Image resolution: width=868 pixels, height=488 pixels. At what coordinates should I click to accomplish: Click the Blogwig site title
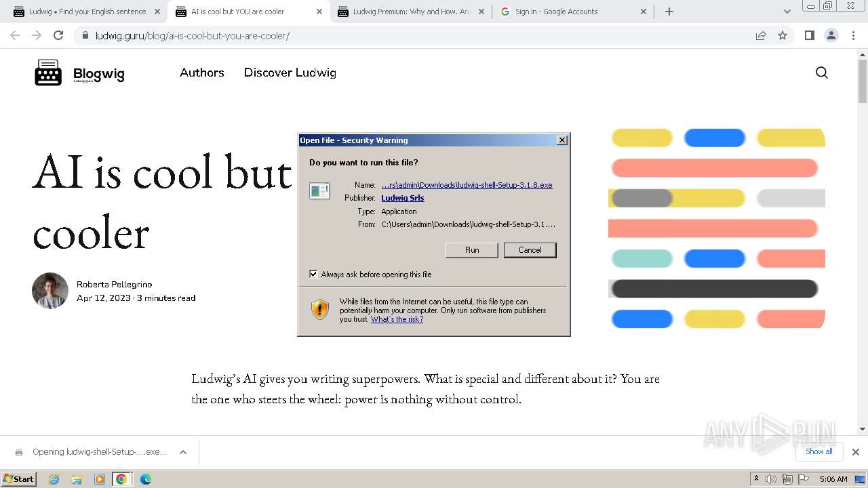click(x=99, y=73)
